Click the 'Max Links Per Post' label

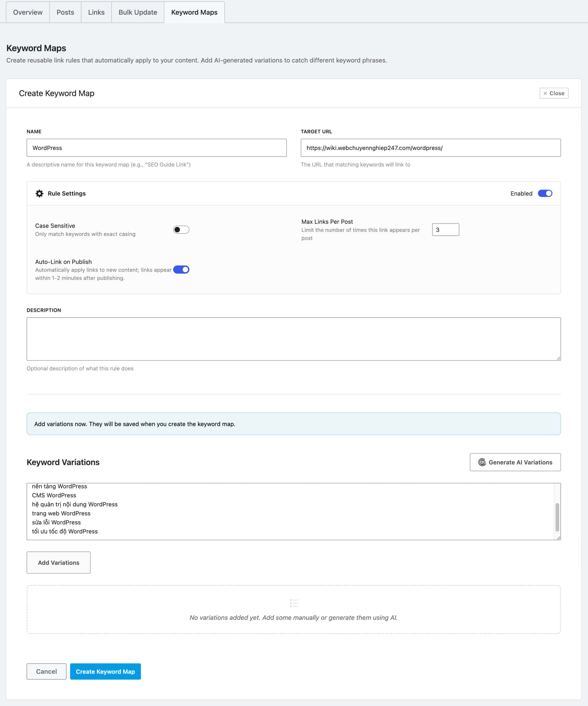coord(327,221)
